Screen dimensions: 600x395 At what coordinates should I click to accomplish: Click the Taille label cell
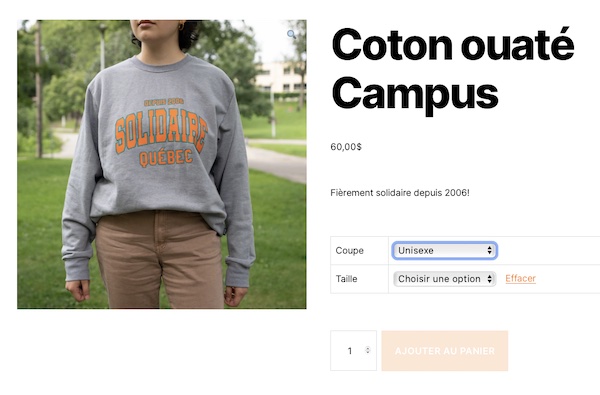[359, 279]
